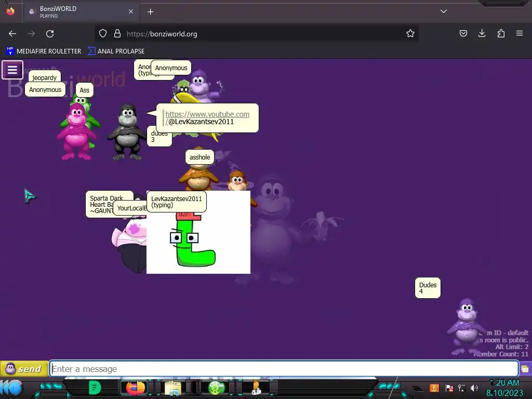Click the black gorilla Bonzi character

pos(127,132)
